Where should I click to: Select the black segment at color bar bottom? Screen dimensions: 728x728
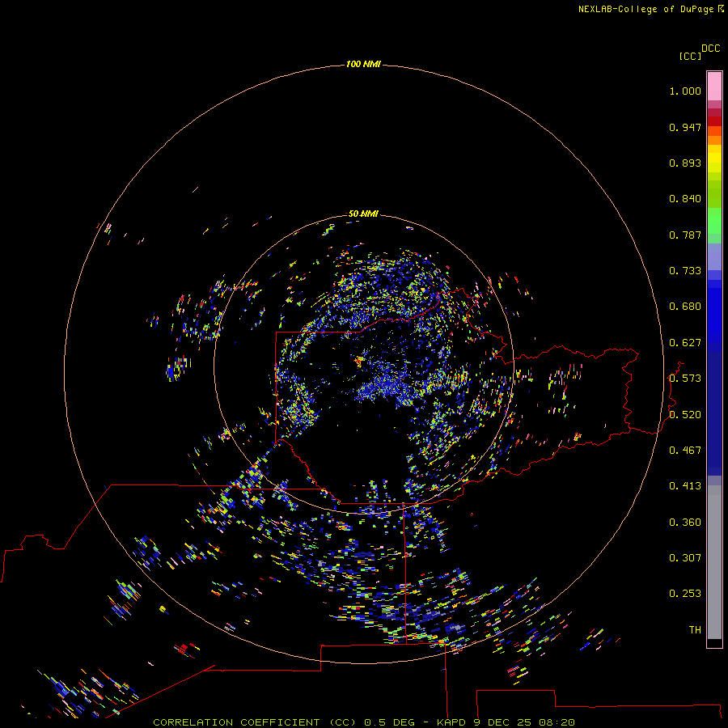[714, 643]
